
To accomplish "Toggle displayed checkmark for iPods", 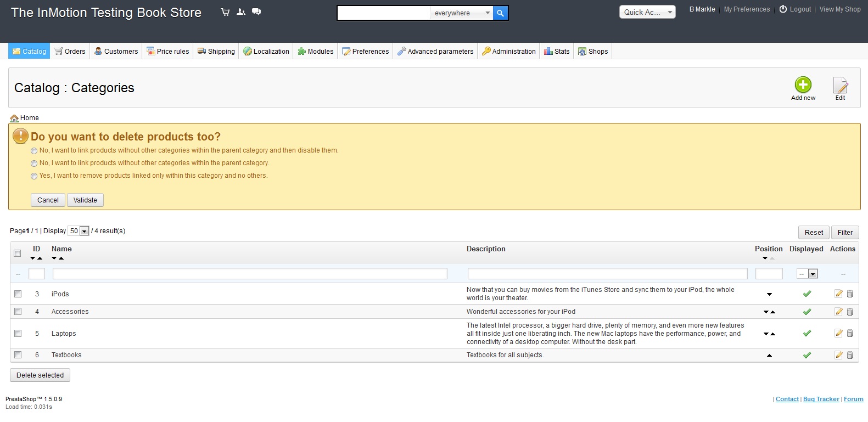I will coord(807,294).
